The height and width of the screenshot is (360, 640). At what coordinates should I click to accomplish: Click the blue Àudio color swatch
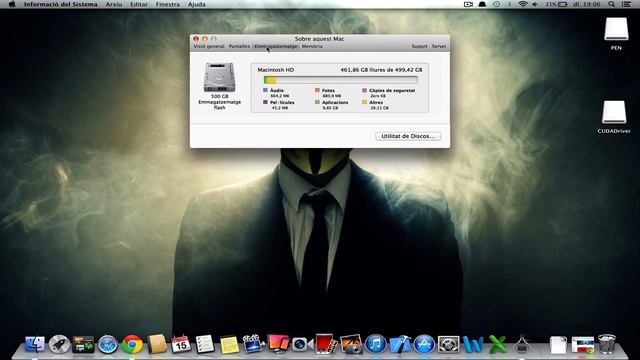265,90
